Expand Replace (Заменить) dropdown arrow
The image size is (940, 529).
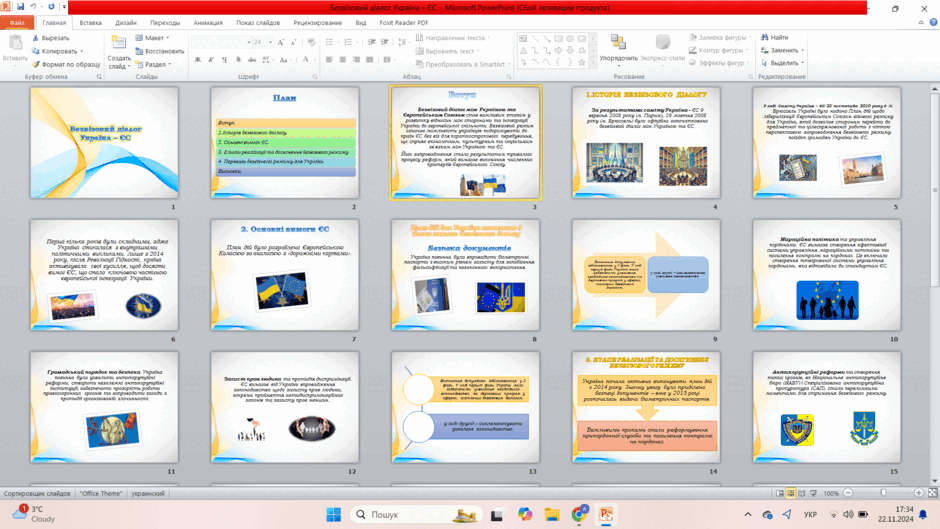point(803,50)
